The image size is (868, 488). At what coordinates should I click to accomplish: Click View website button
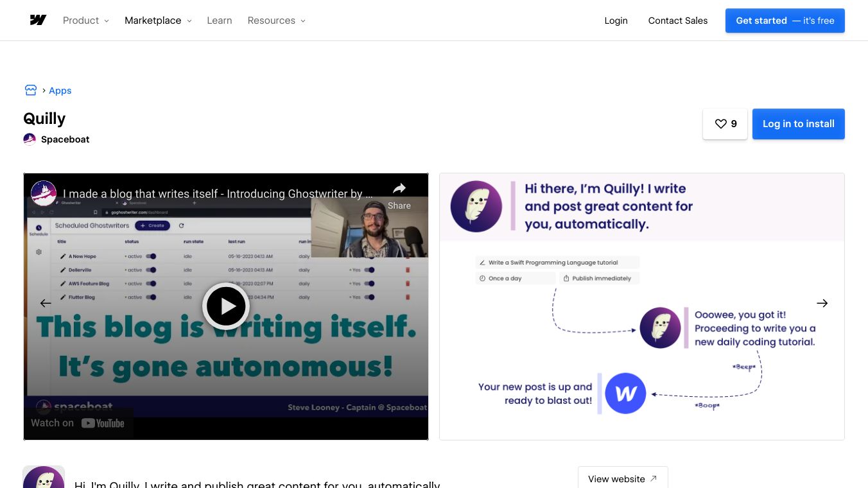[x=623, y=478]
